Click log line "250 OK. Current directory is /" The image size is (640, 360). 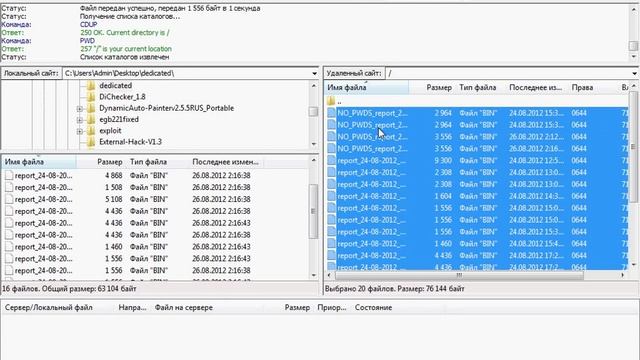point(125,33)
